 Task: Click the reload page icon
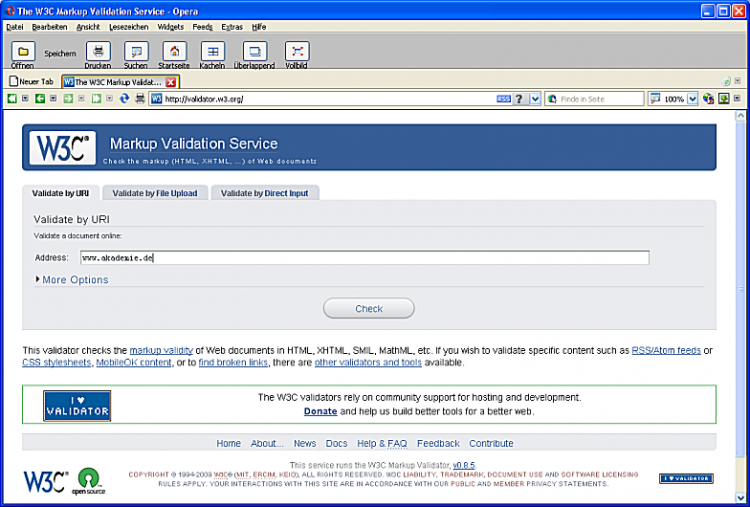pyautogui.click(x=125, y=99)
